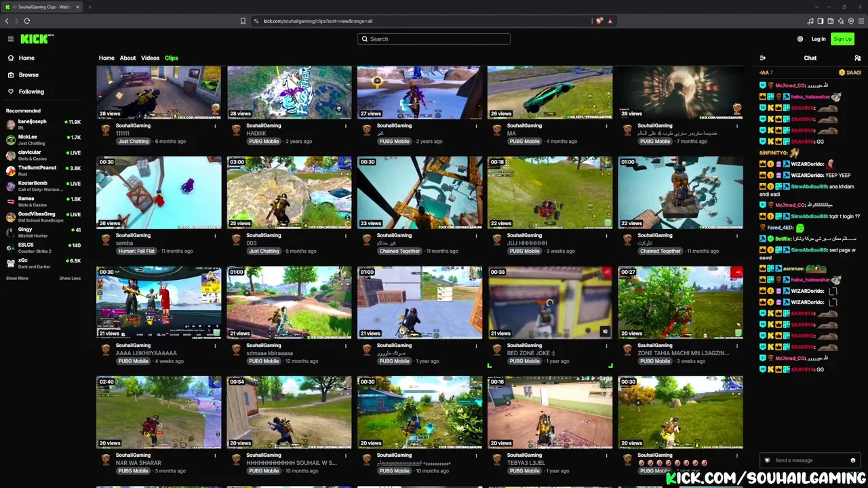The height and width of the screenshot is (488, 868).
Task: Toggle the browser sidebar panel icon
Action: coord(821,21)
